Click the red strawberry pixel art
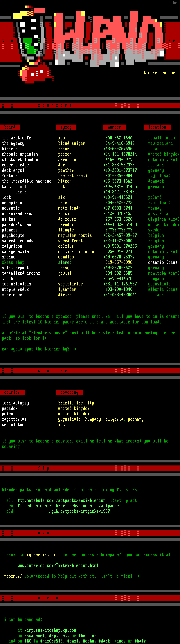This screenshot has height=644, width=180. [35, 74]
